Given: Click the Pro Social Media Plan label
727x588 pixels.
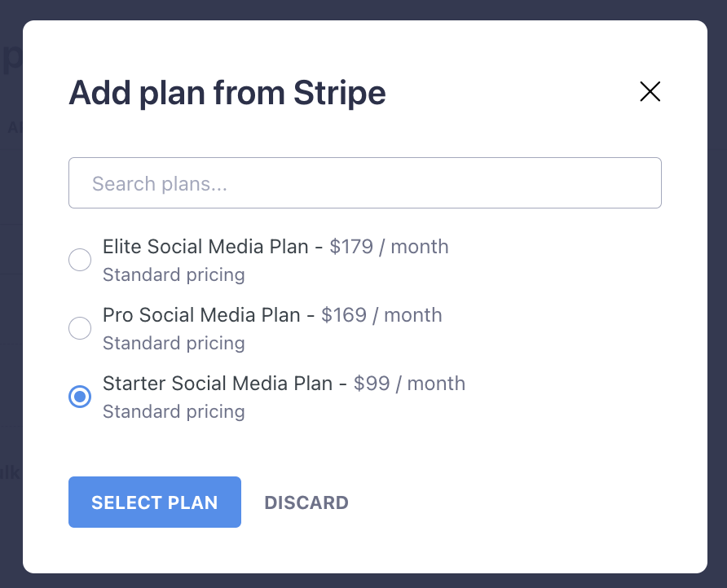Looking at the screenshot, I should [201, 315].
